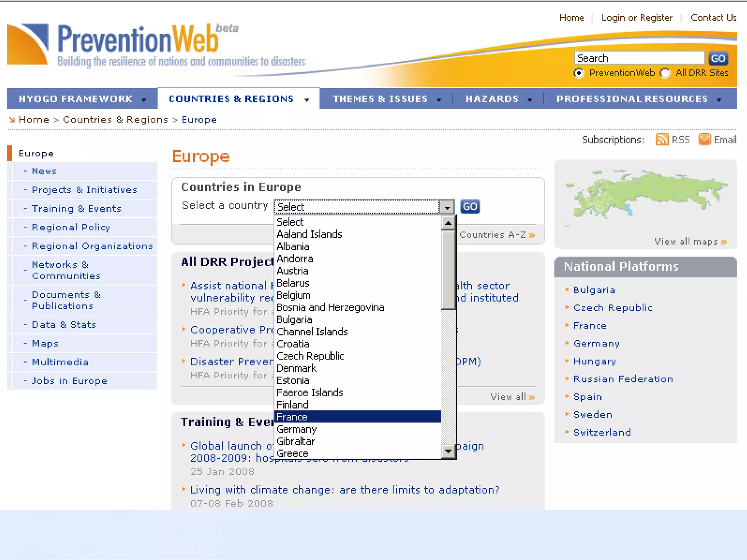Select the All DRR Sites radio button
Screen dimensions: 747x560
665,73
